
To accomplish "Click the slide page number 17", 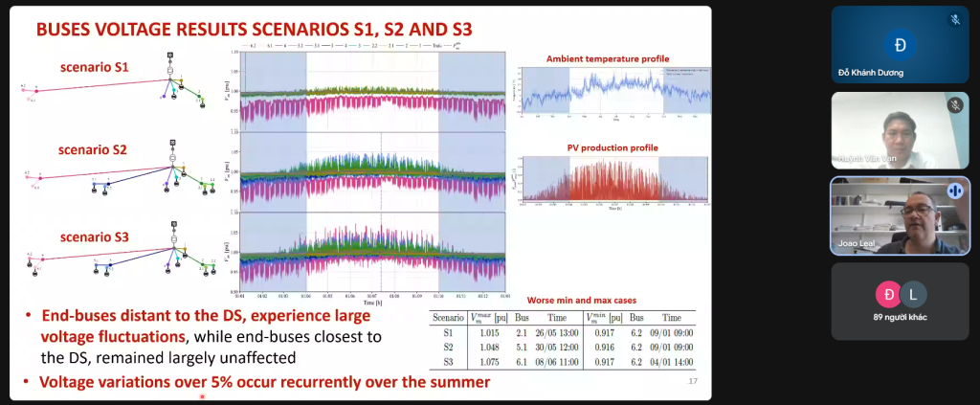I will pyautogui.click(x=694, y=382).
